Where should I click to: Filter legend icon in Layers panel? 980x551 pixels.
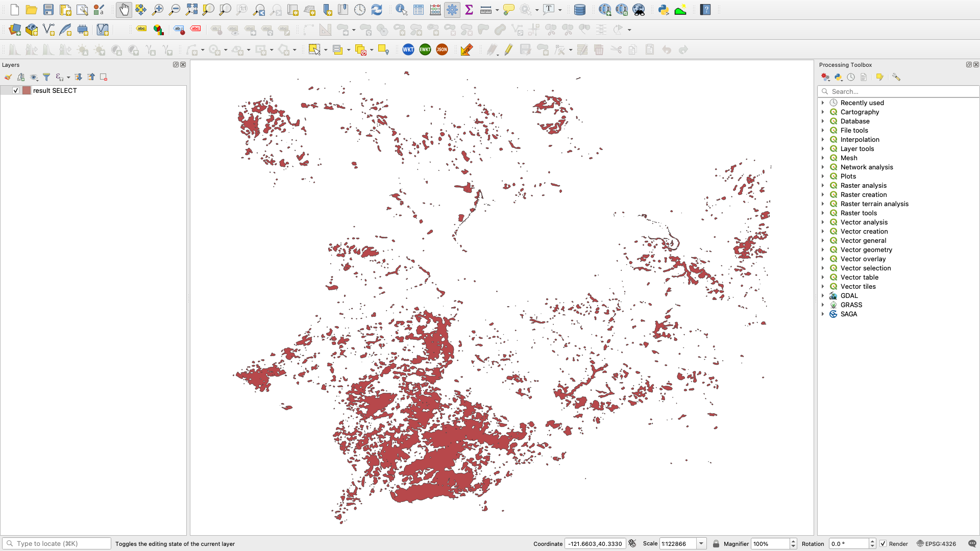46,77
